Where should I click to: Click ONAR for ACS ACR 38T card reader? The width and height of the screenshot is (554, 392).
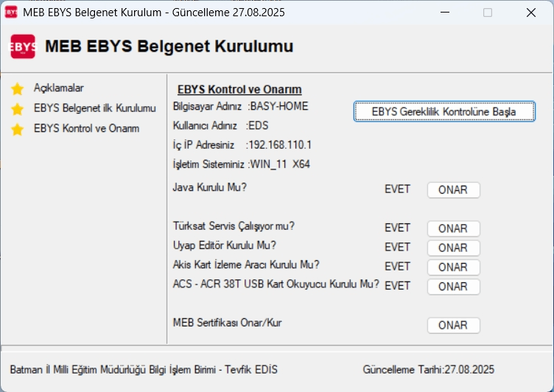click(x=453, y=287)
